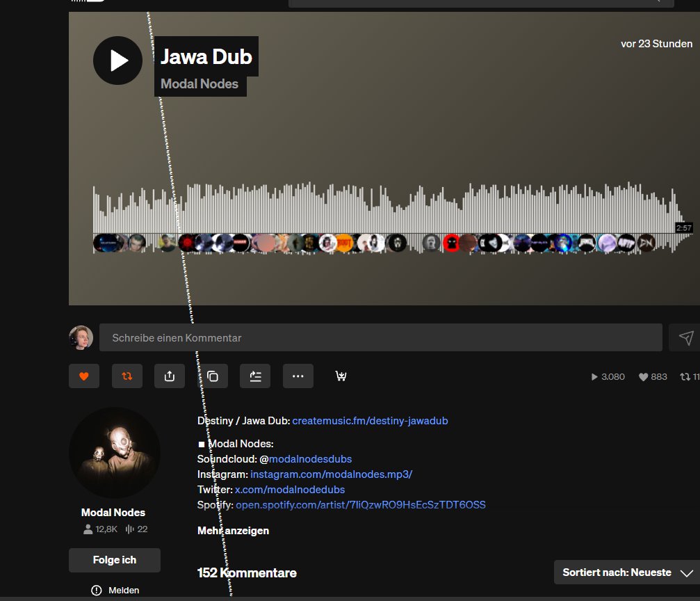Viewport: 700px width, 601px height.
Task: Click the '152 Kommentare' heading
Action: (247, 573)
